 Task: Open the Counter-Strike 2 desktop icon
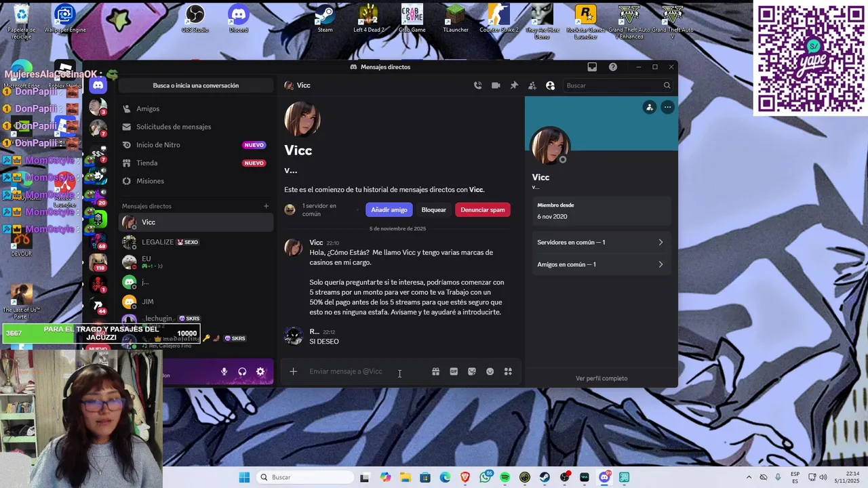(499, 18)
